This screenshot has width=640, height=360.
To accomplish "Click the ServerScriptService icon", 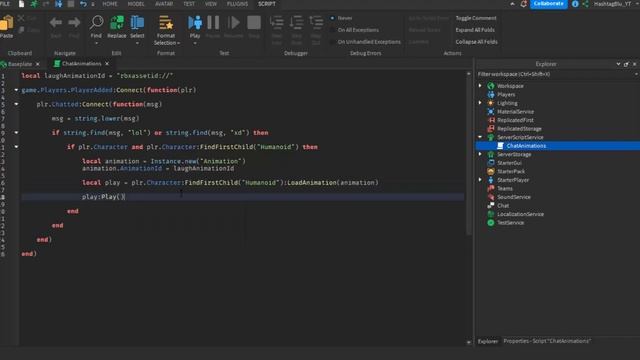I will 491,138.
